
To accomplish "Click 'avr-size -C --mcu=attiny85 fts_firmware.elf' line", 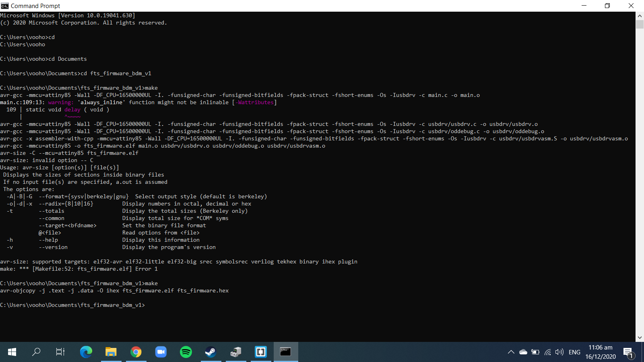I will point(69,153).
